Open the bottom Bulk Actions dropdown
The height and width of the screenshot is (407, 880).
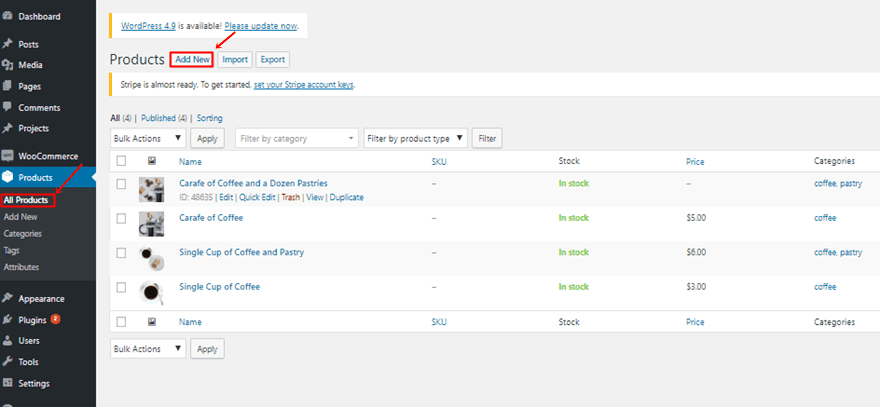coord(148,349)
